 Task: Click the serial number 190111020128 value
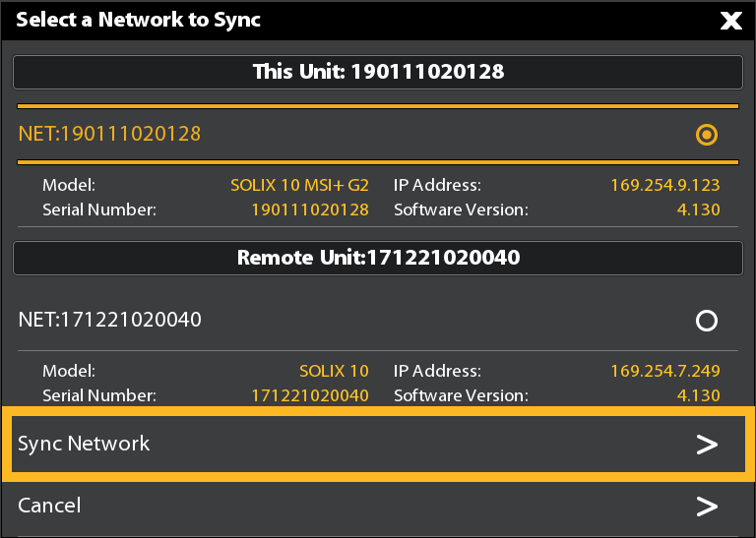[310, 209]
